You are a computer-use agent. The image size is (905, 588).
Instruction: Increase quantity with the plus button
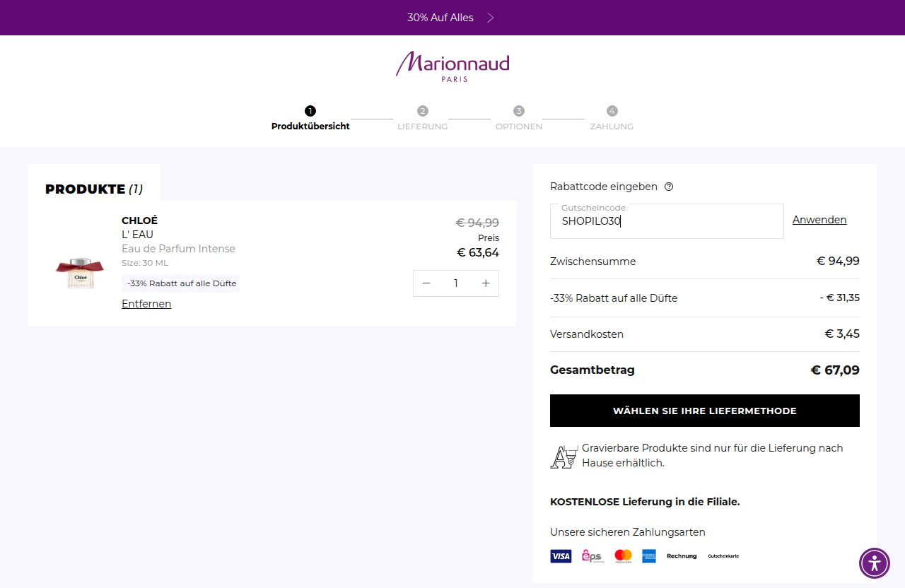[x=486, y=283]
